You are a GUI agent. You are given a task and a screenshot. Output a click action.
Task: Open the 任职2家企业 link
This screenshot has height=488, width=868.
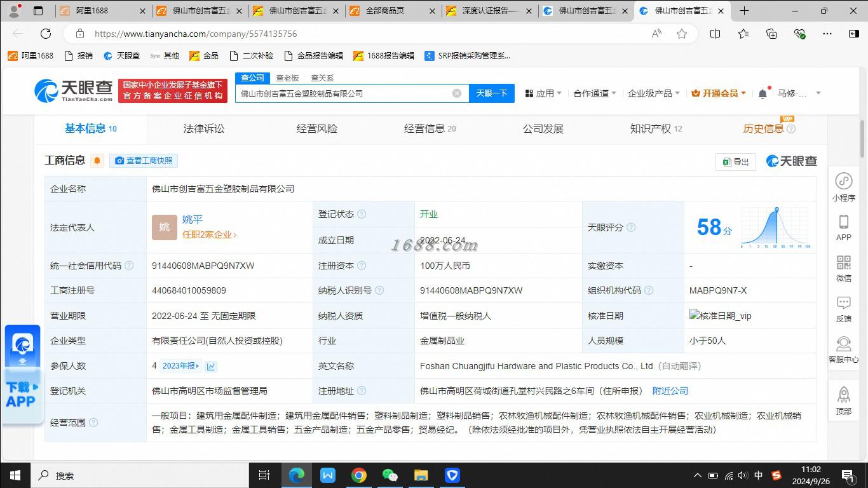click(x=209, y=234)
